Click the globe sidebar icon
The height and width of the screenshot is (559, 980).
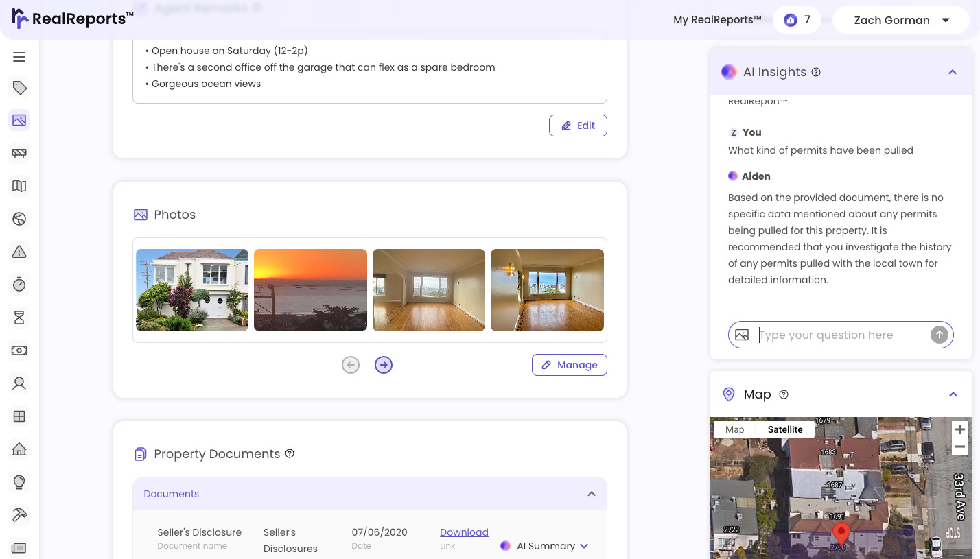[19, 219]
